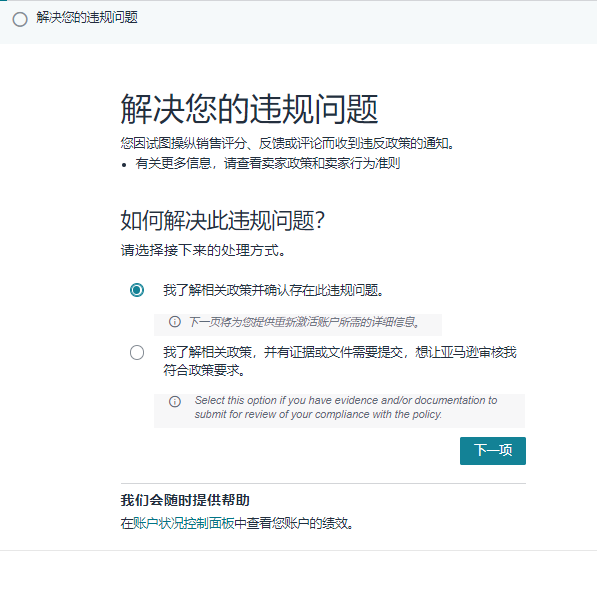
Task: Click the 我们会随时提供帮助 section title
Action: click(x=185, y=500)
